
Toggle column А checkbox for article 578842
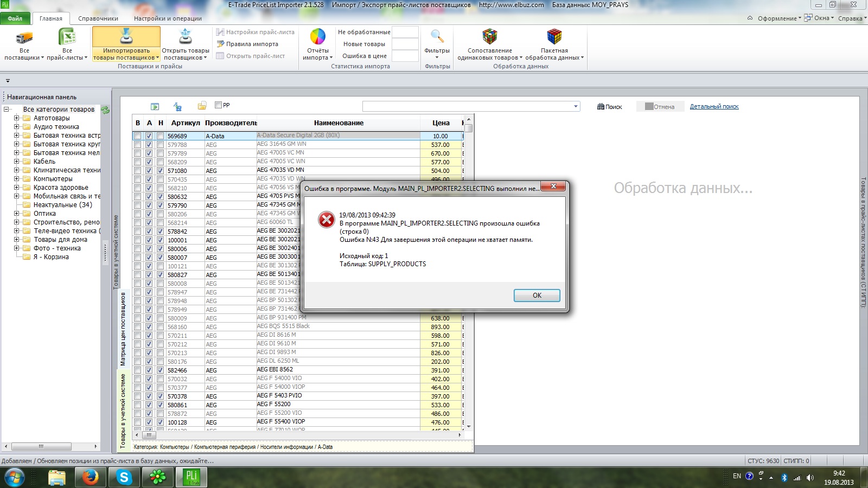point(149,232)
